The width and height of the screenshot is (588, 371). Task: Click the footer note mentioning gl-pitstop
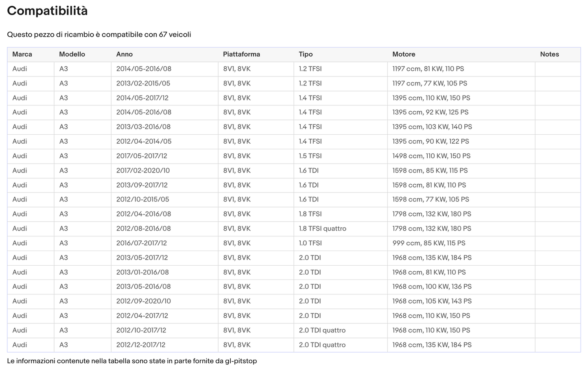[x=132, y=361]
